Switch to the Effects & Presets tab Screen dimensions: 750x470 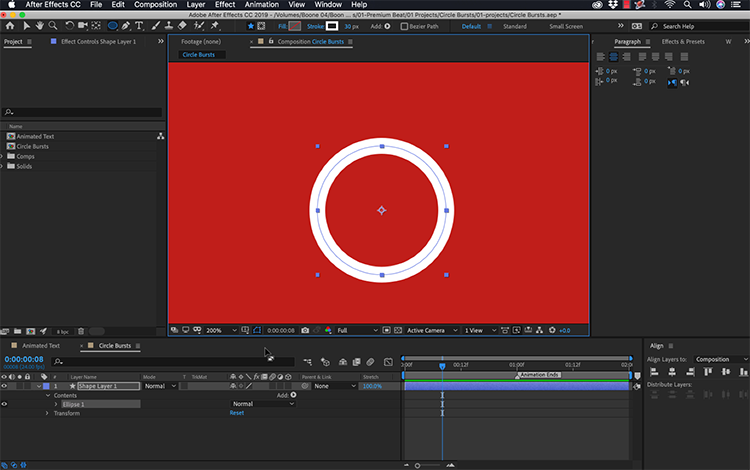683,42
